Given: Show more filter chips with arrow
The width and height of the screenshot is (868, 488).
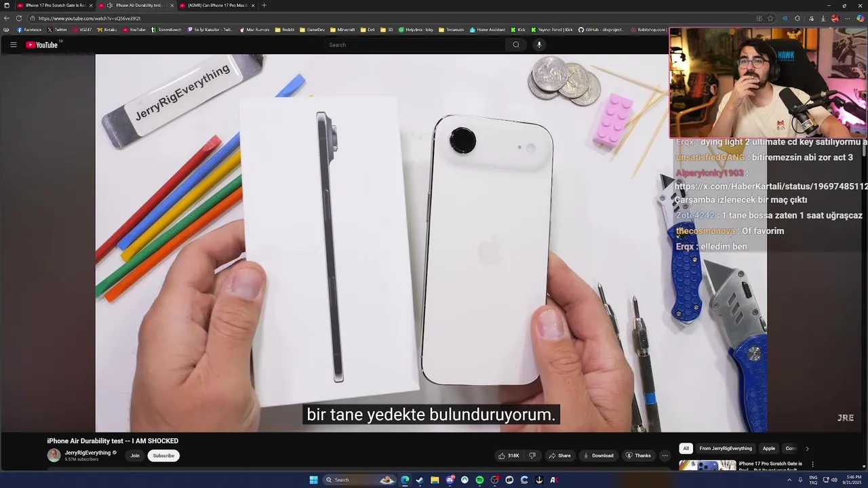Looking at the screenshot, I should tap(807, 449).
